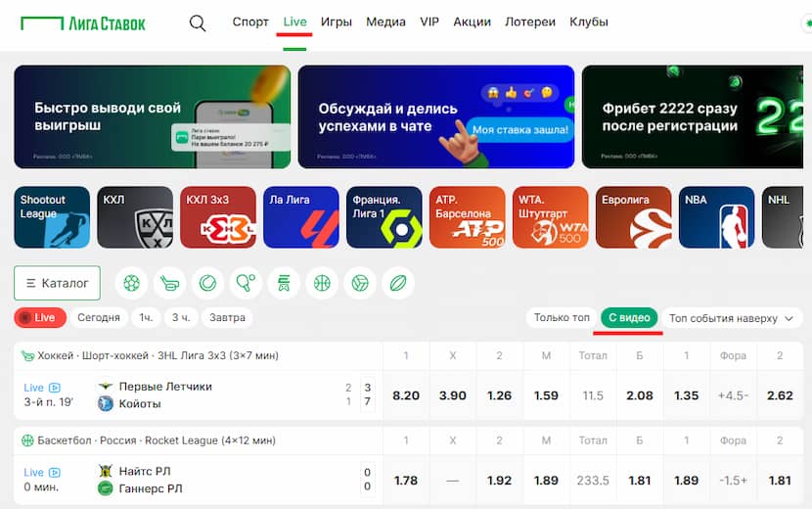This screenshot has width=812, height=509.
Task: Select handicap odds 2.62 in hockey row
Action: (x=780, y=395)
